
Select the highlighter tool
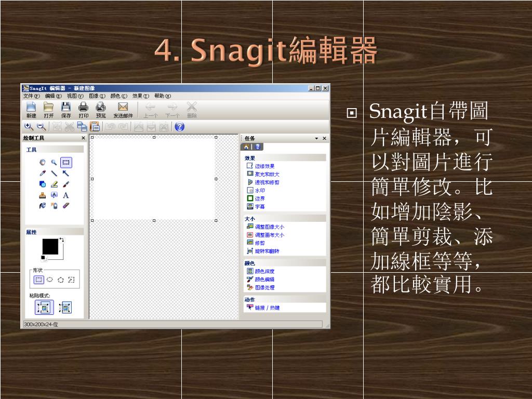point(54,184)
